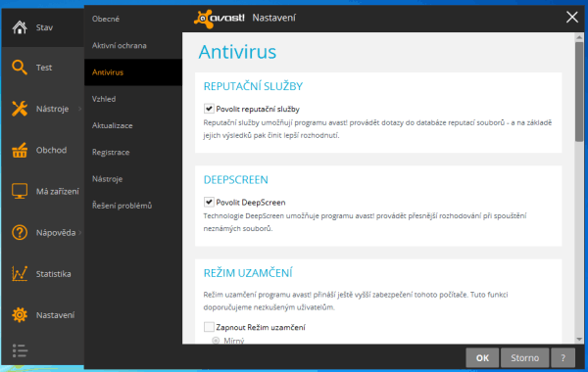588x372 pixels.
Task: Click Statistika label in sidebar
Action: (53, 274)
